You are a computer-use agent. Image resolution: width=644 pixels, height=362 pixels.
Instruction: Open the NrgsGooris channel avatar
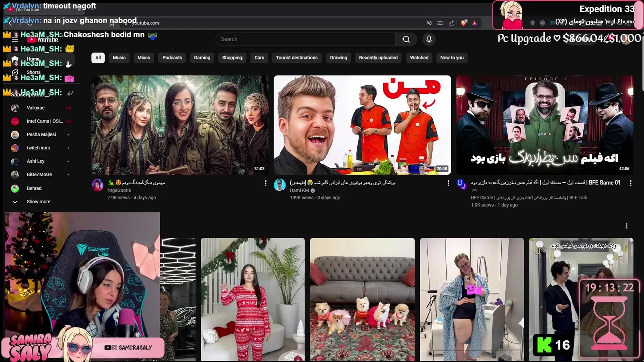(x=97, y=185)
